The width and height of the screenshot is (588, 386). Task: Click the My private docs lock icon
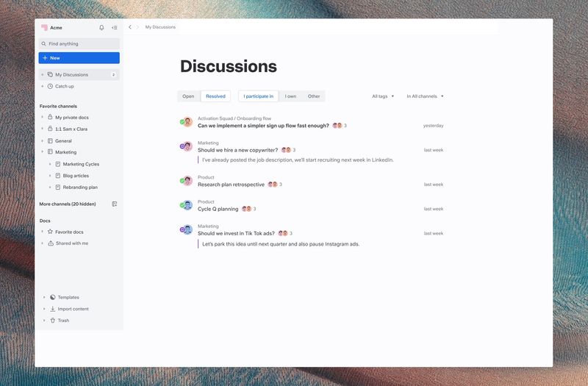pos(50,117)
